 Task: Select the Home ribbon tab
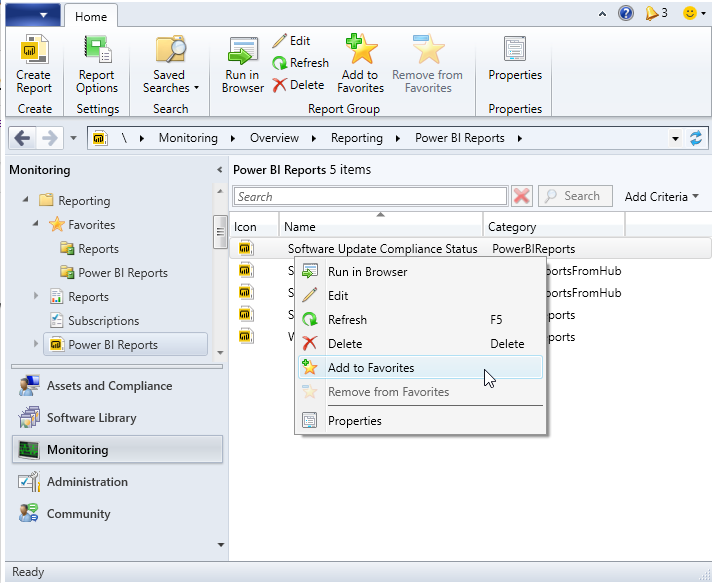click(x=91, y=16)
